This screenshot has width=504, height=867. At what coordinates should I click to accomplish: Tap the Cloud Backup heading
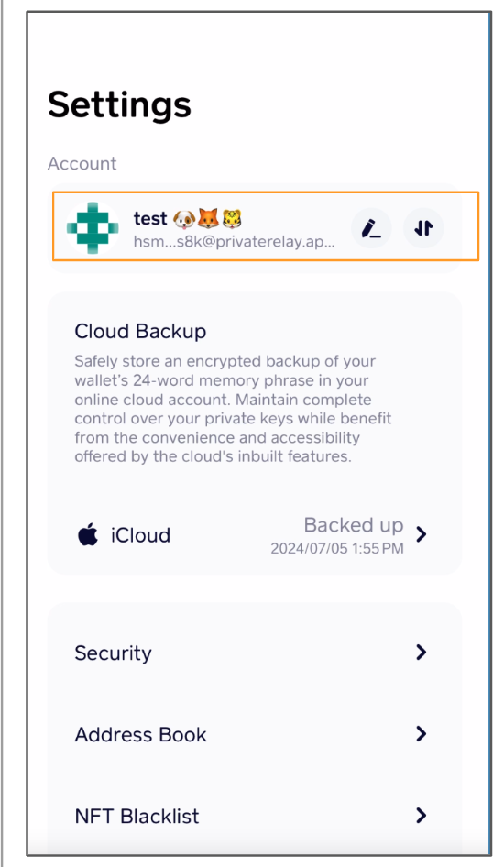tap(140, 331)
